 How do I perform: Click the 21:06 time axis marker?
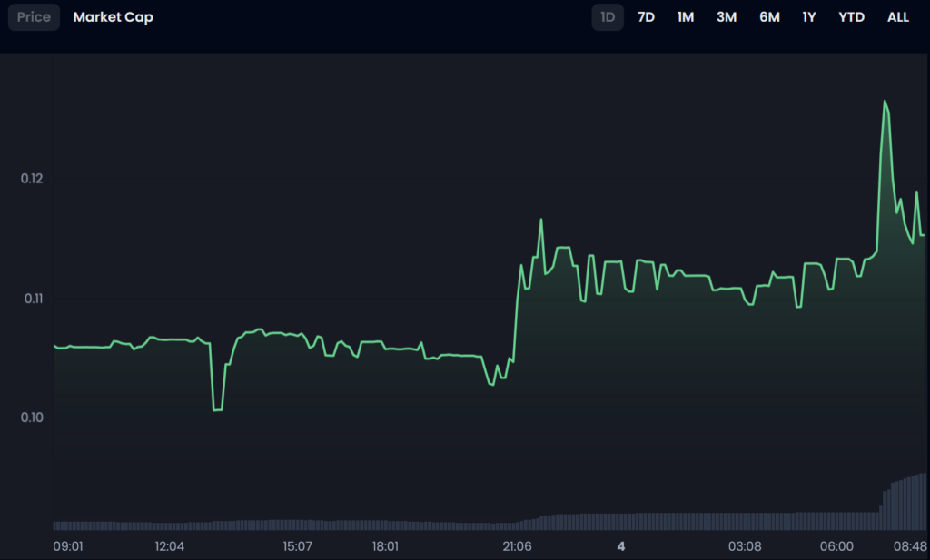pyautogui.click(x=517, y=546)
